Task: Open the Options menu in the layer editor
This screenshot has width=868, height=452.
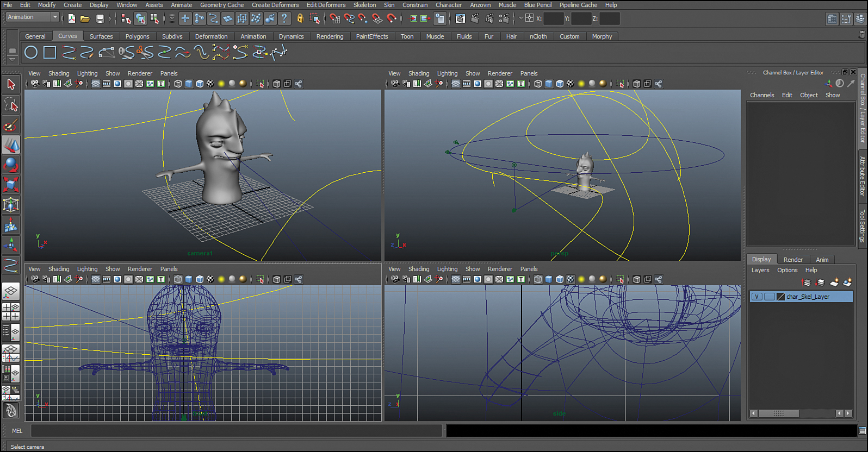Action: click(x=787, y=270)
